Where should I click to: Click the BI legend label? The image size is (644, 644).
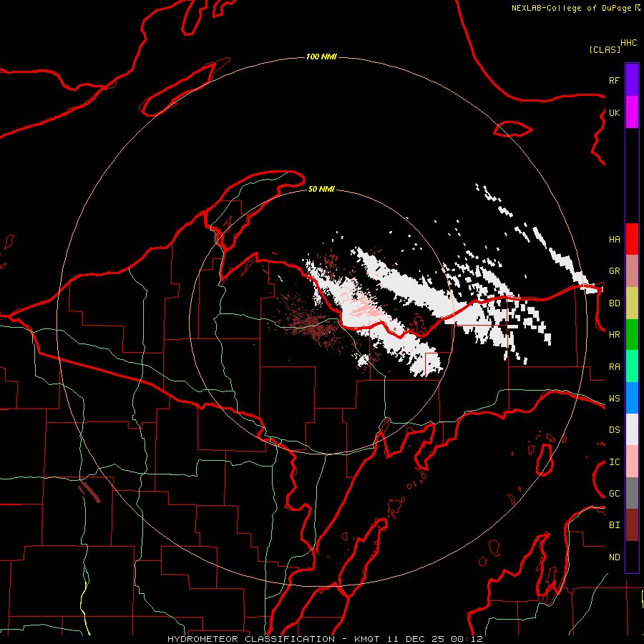(x=614, y=525)
